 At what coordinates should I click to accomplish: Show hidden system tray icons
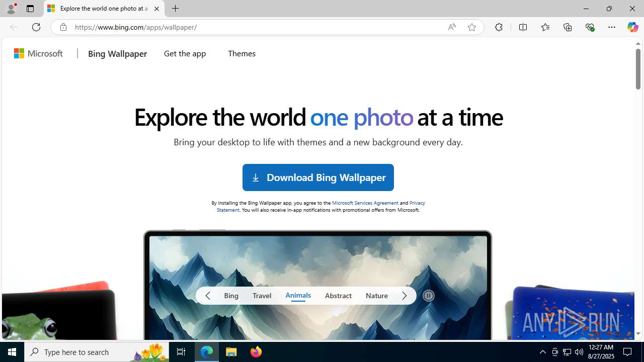(542, 352)
